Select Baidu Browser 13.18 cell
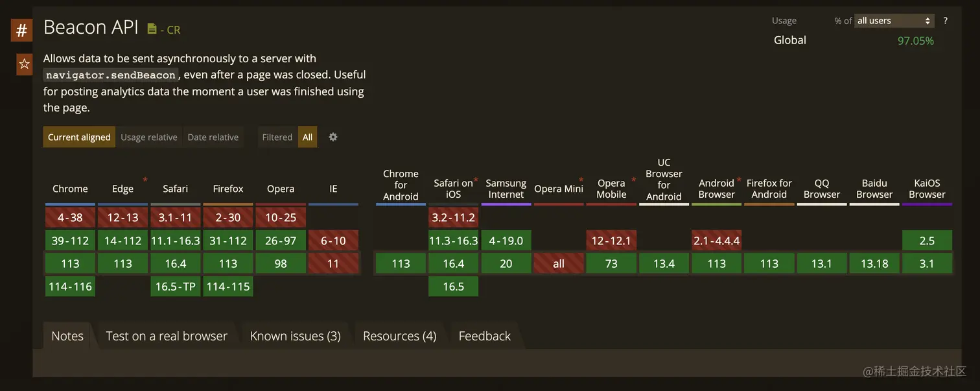Screen dimensions: 980x391 click(874, 263)
